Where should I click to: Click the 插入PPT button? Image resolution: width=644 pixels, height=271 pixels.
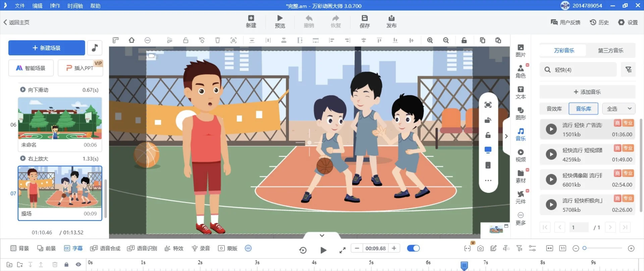pos(80,68)
